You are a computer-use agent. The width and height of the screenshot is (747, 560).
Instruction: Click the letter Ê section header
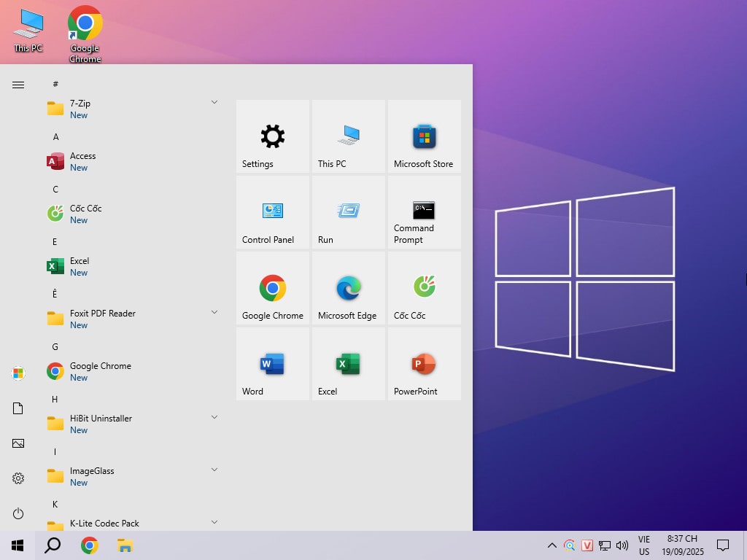[55, 293]
